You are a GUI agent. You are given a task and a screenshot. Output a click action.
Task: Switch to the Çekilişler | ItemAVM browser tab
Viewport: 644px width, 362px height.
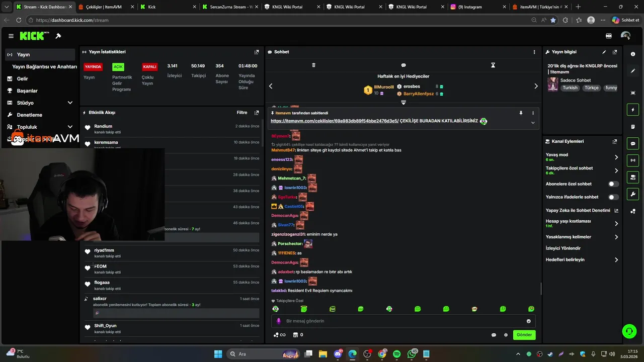point(106,7)
